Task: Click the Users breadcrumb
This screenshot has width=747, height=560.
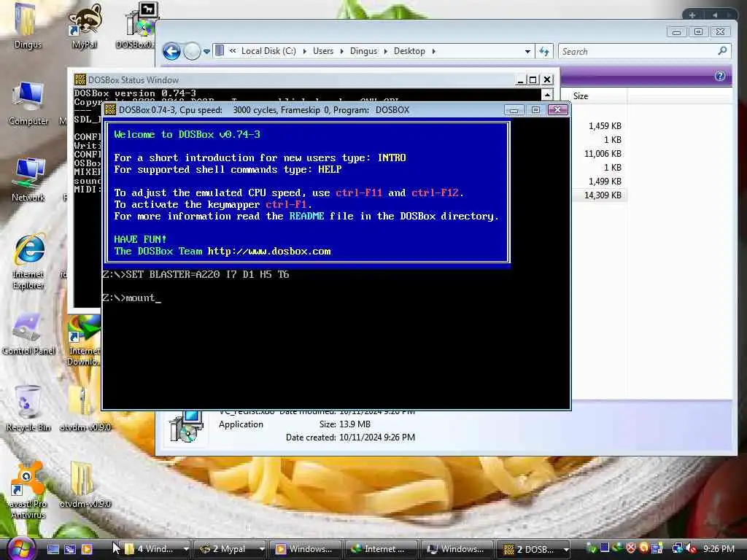Action: click(x=323, y=51)
